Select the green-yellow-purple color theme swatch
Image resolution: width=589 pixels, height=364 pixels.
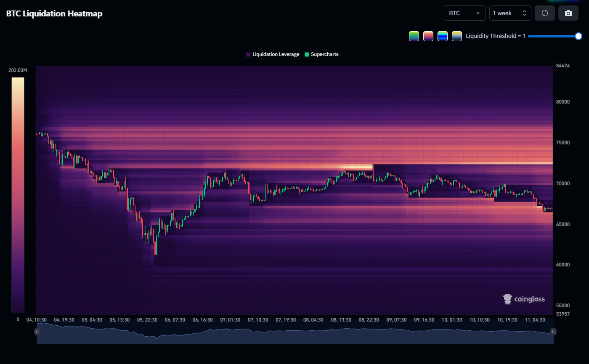(x=414, y=36)
